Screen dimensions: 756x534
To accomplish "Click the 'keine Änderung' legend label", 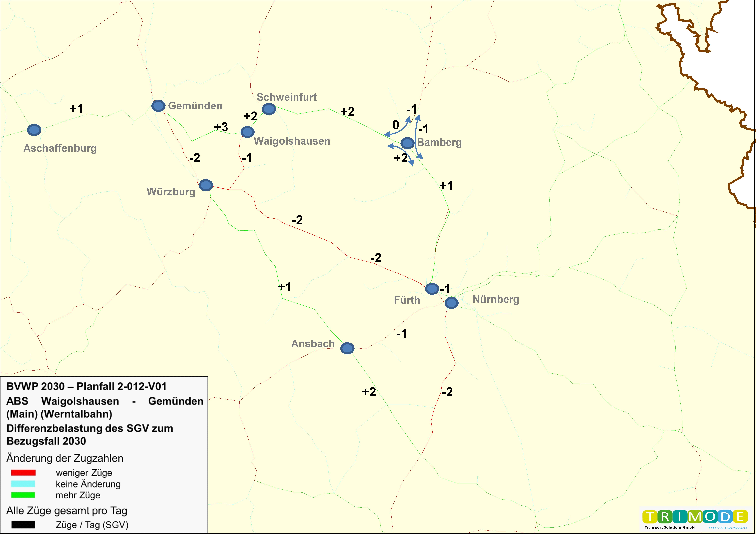I will [88, 484].
